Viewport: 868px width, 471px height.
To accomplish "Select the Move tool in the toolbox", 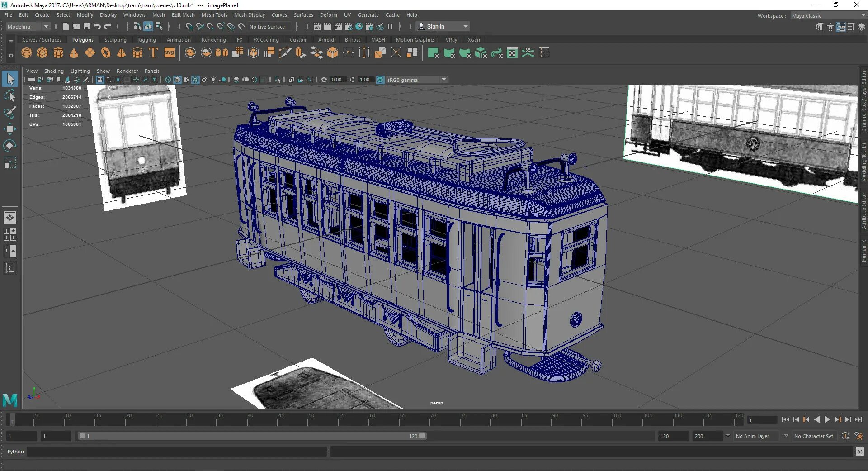I will click(10, 129).
